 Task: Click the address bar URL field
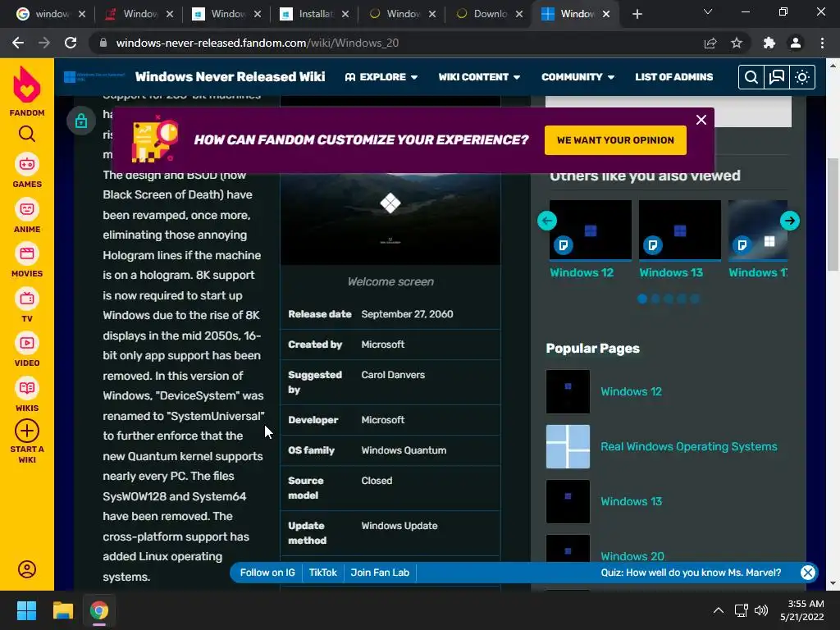click(396, 43)
